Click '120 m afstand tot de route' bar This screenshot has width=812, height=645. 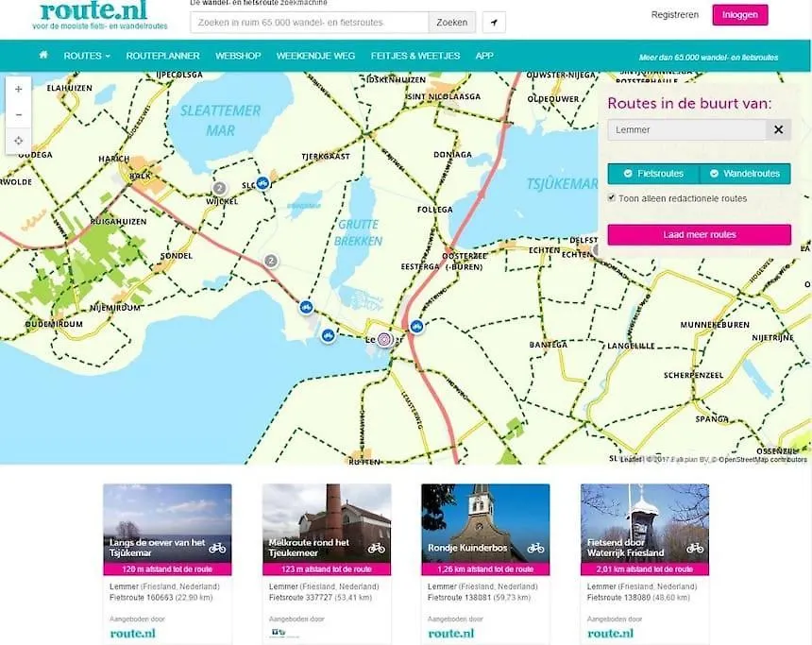(167, 569)
